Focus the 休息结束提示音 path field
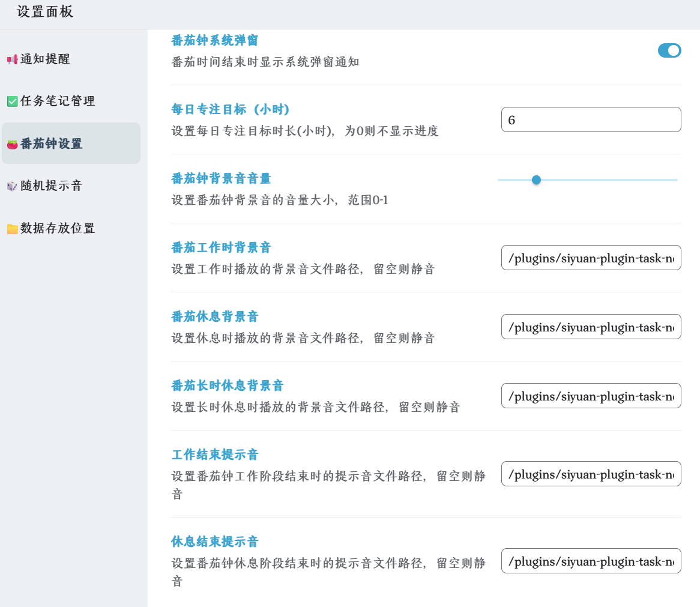Screen dimensions: 700x607 pyautogui.click(x=591, y=561)
